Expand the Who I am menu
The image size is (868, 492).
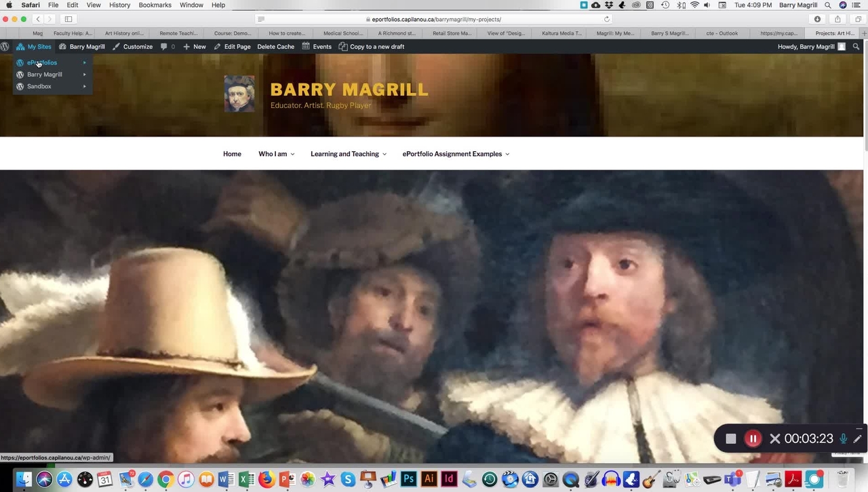(x=276, y=154)
